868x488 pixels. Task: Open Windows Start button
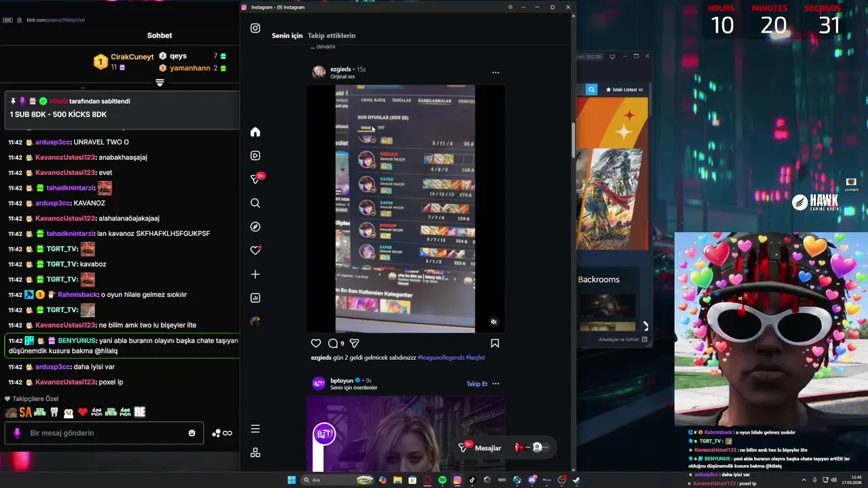(292, 480)
